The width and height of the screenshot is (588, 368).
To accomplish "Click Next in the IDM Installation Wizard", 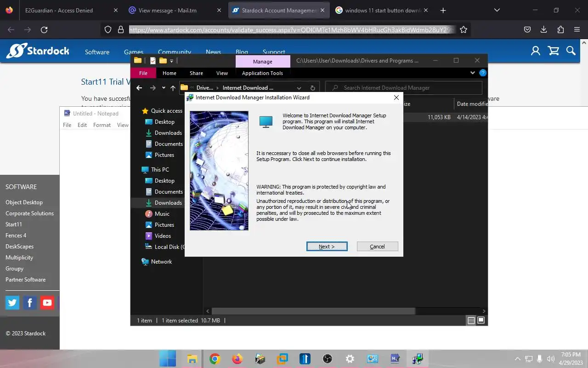I will tap(327, 247).
